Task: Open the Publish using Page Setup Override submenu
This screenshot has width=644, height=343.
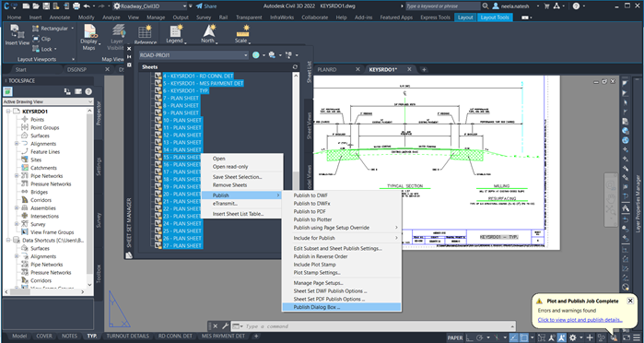Action: 342,228
